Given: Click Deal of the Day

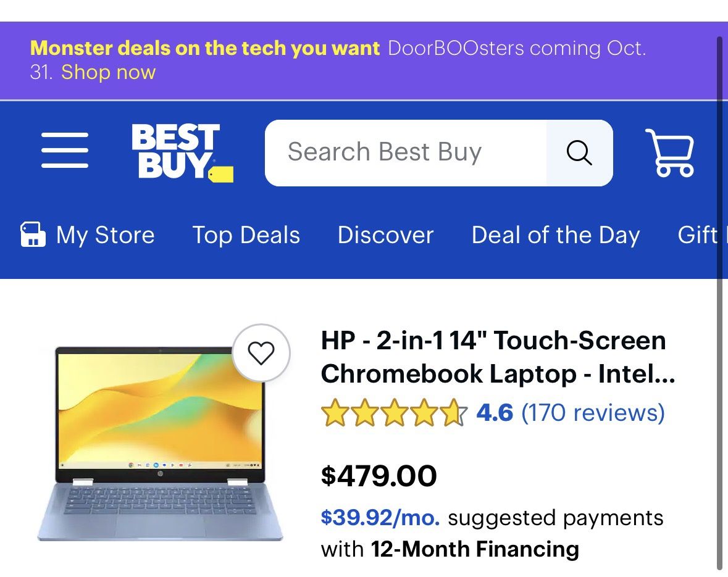Looking at the screenshot, I should (x=555, y=235).
